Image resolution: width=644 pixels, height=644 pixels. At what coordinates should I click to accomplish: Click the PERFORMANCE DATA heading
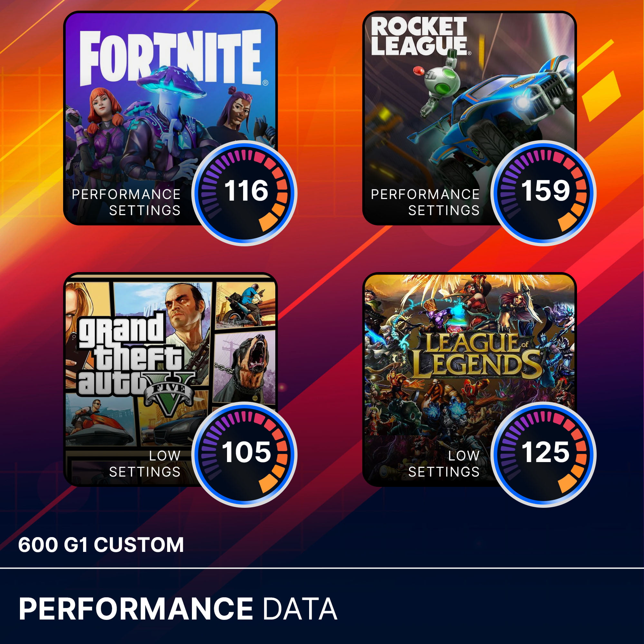[178, 609]
